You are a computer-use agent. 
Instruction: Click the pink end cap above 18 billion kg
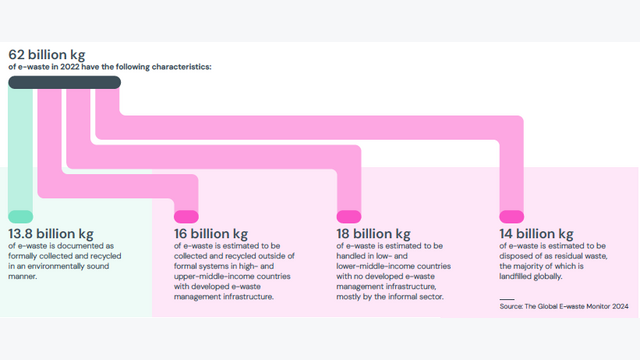point(349,216)
